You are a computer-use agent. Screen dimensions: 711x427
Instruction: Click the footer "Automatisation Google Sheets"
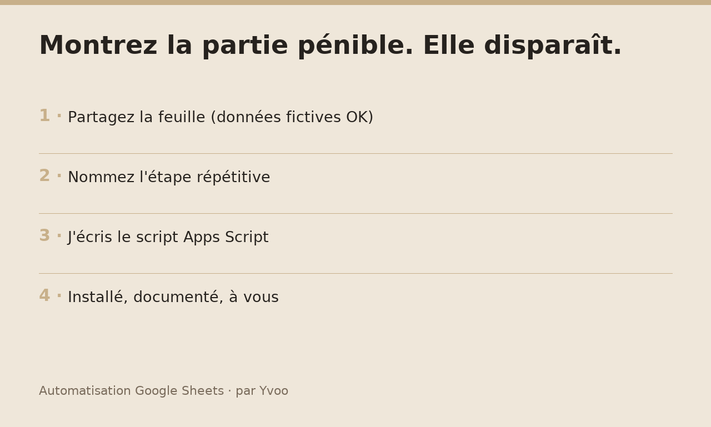tap(131, 391)
